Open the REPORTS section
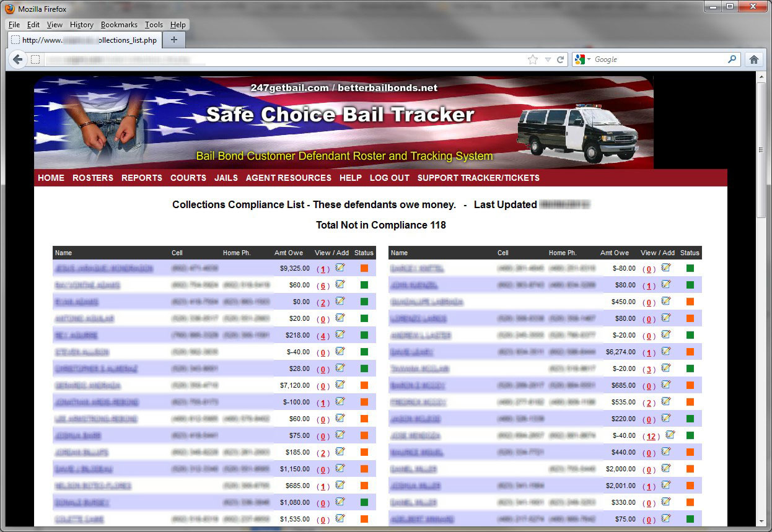772x532 pixels. tap(142, 178)
